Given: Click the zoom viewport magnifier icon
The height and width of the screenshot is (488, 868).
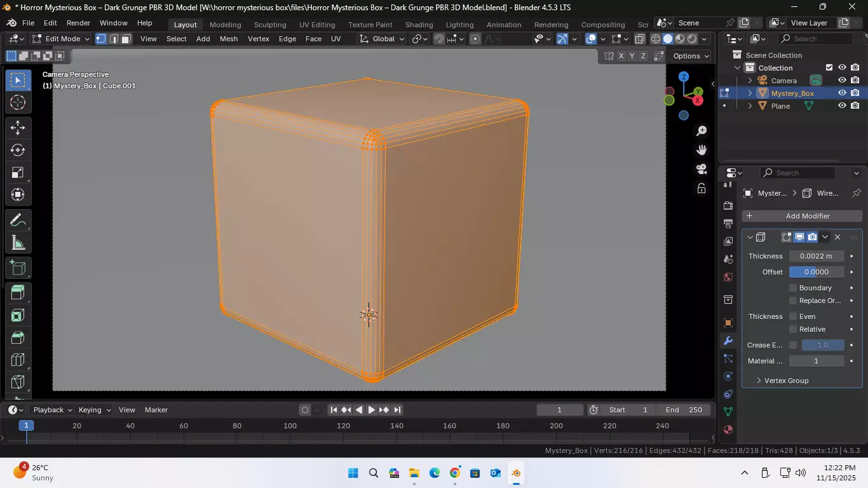Looking at the screenshot, I should pos(702,131).
